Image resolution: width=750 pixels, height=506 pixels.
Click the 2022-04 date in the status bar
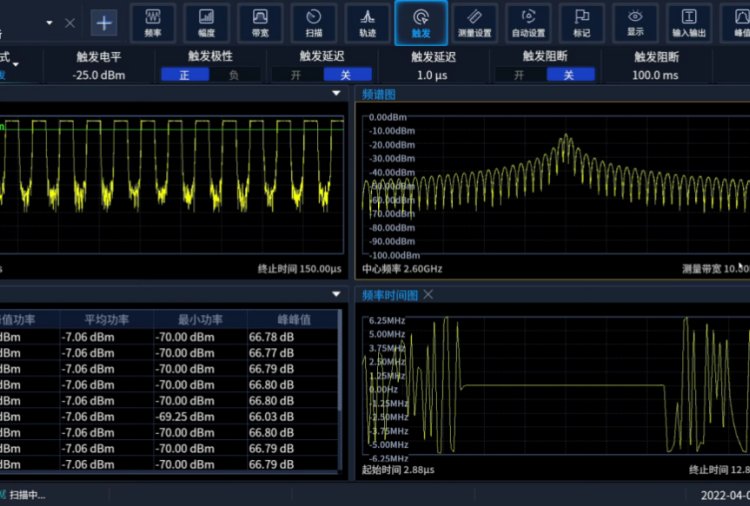coord(725,495)
